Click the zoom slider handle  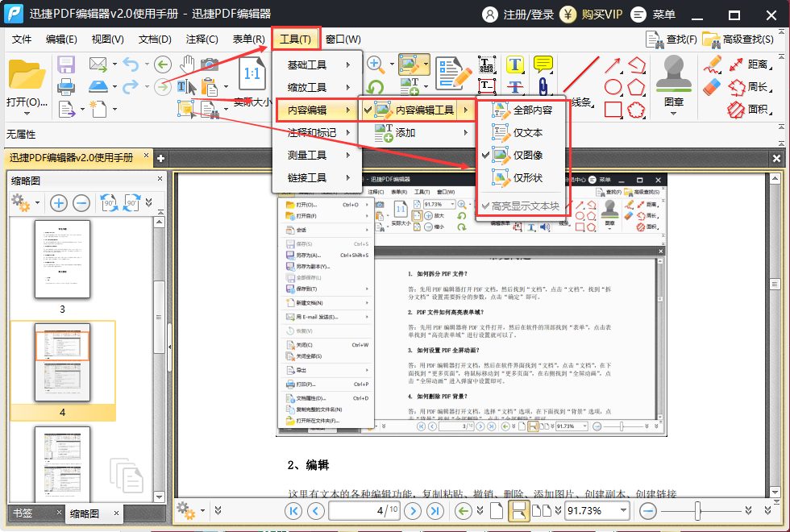[x=698, y=511]
